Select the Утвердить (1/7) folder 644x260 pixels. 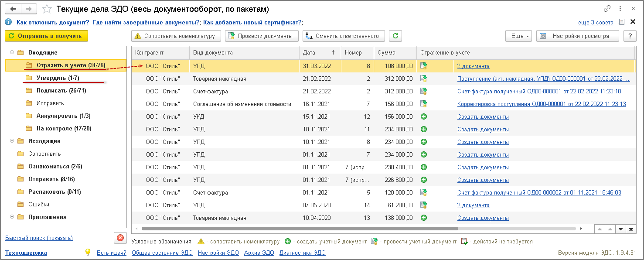click(x=58, y=78)
